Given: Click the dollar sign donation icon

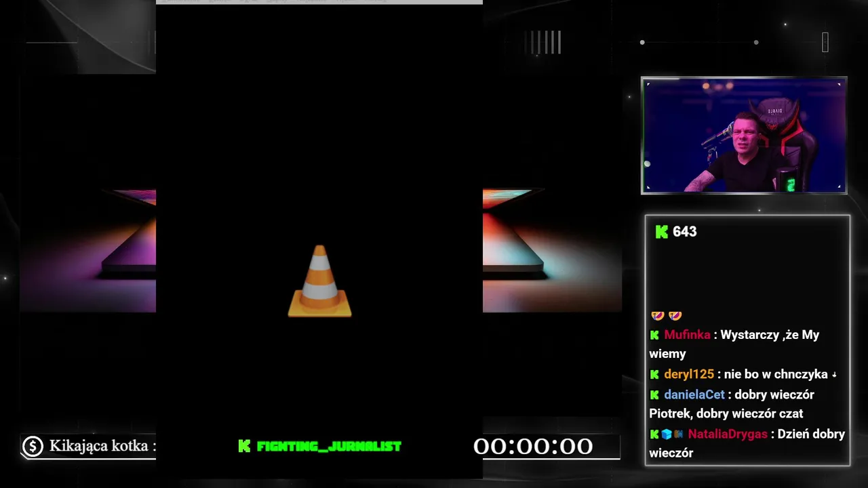Looking at the screenshot, I should [33, 446].
